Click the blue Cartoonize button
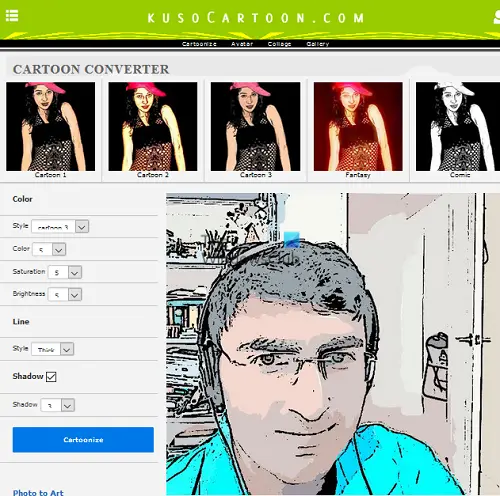 tap(83, 440)
